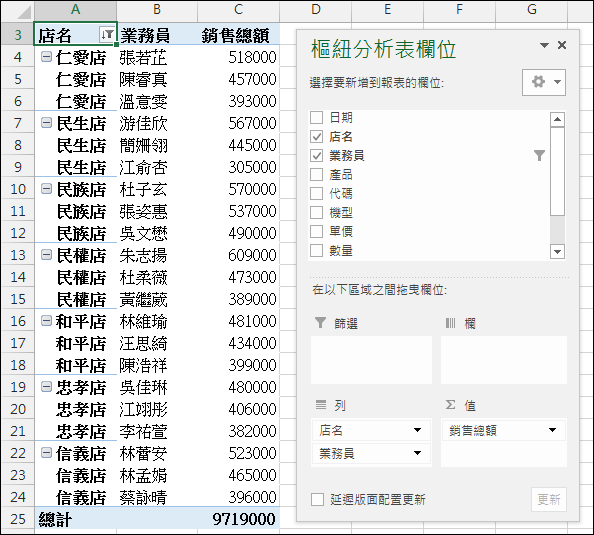The width and height of the screenshot is (594, 535).
Task: Collapse the 忠孝店 group
Action: click(46, 387)
